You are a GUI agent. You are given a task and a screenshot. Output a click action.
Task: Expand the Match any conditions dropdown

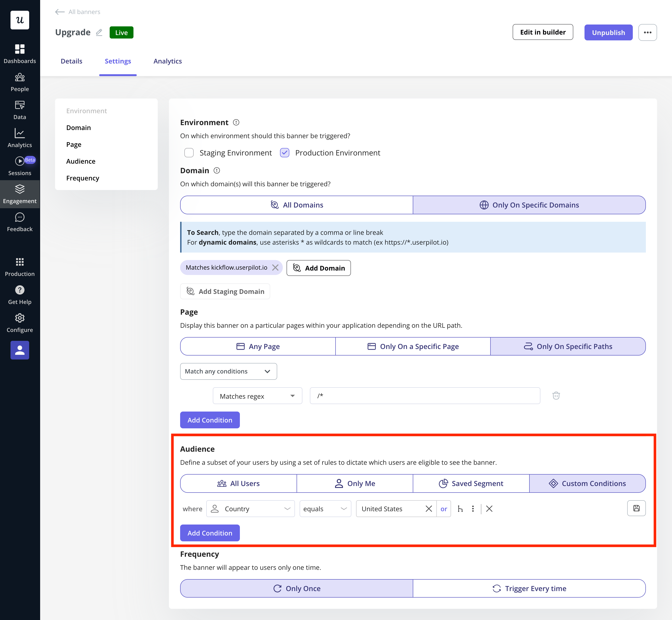point(228,371)
